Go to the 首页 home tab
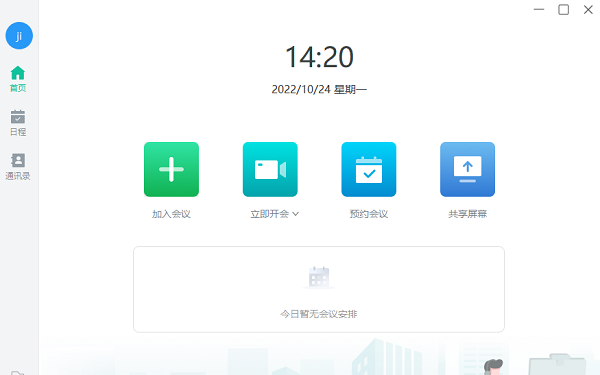The width and height of the screenshot is (600, 375). point(18,79)
